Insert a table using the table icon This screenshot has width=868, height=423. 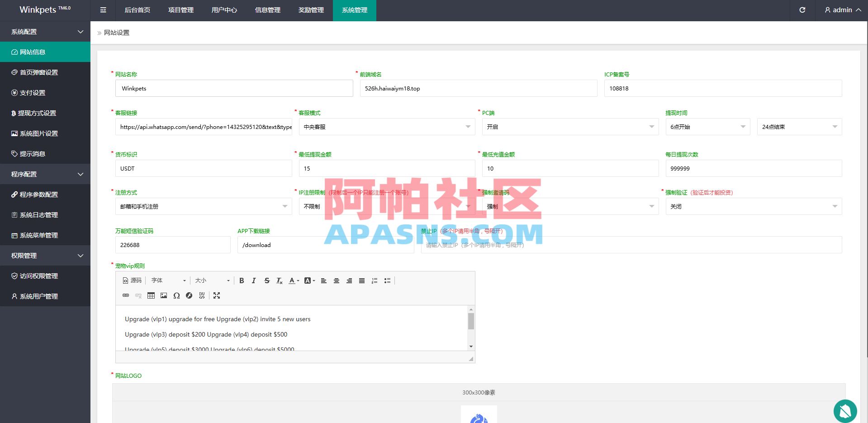coord(151,295)
